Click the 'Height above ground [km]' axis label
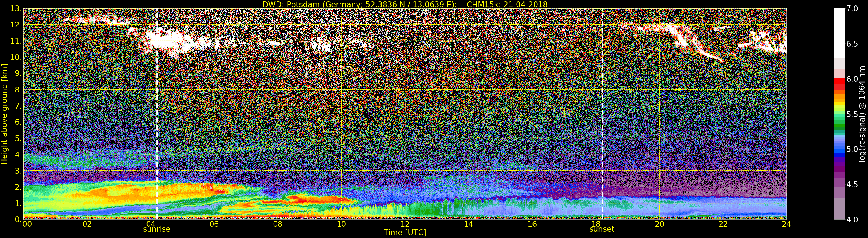 click(x=4, y=114)
